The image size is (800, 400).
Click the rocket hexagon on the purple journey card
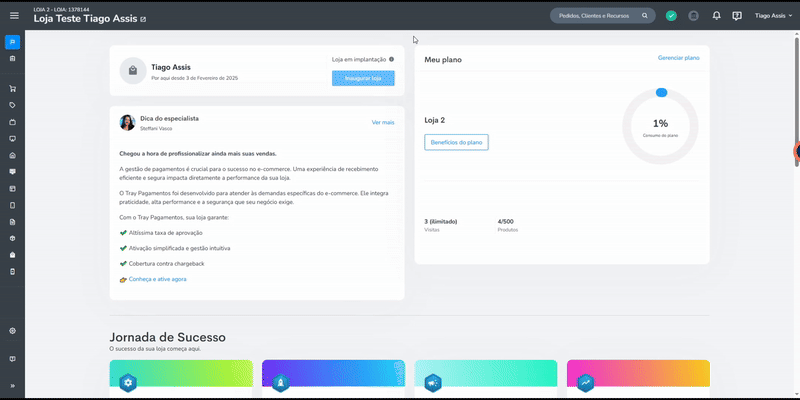(x=281, y=382)
